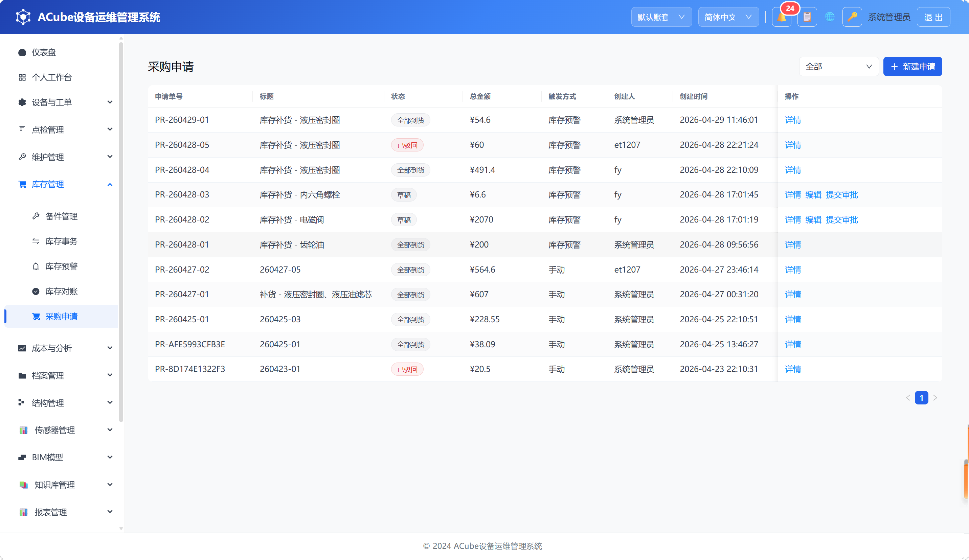Click the 仪表盘 dashboard icon
The height and width of the screenshot is (560, 969).
(22, 52)
